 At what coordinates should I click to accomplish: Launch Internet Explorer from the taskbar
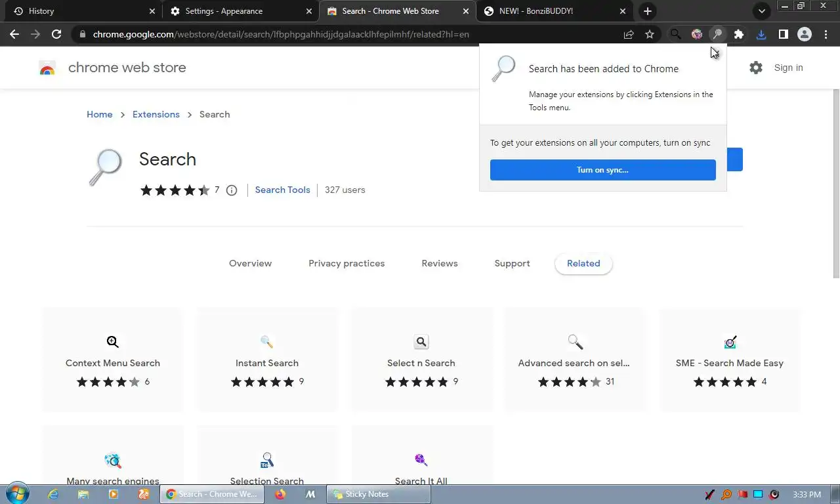click(53, 494)
